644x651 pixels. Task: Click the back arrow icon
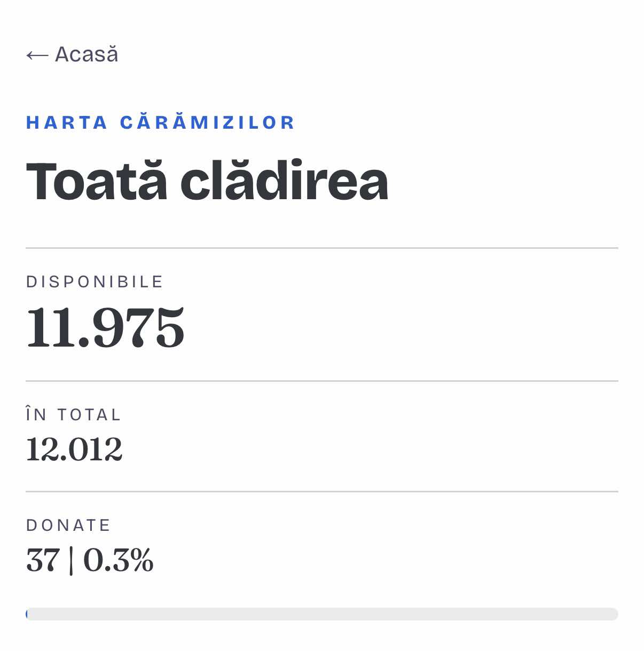tap(37, 55)
